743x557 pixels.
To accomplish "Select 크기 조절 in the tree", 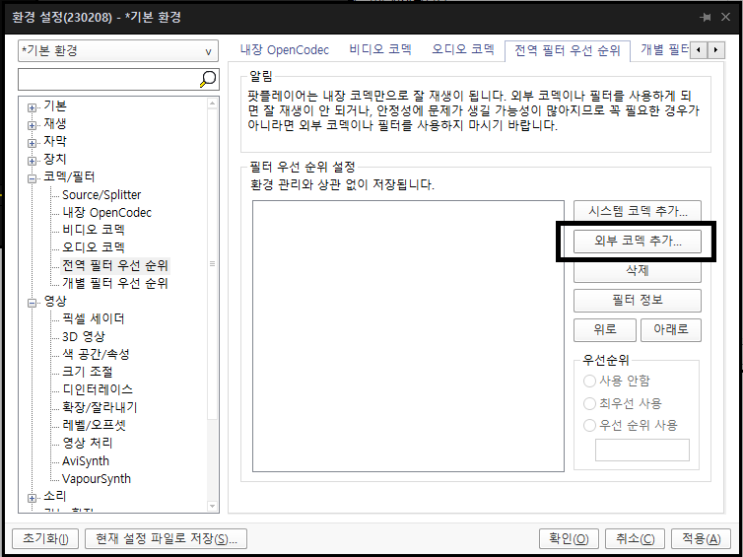I will pyautogui.click(x=87, y=372).
